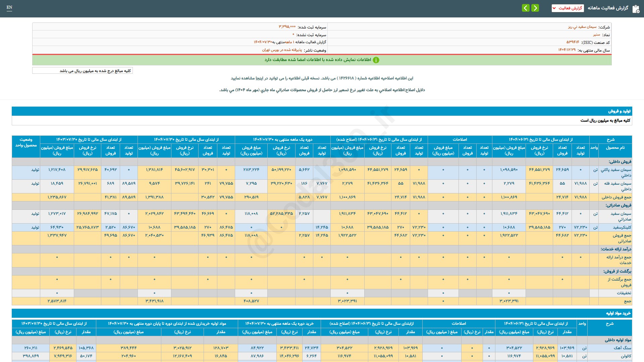The width and height of the screenshot is (644, 362).
Task: Click the اصلاحات column header in sales table
Action: pyautogui.click(x=460, y=139)
